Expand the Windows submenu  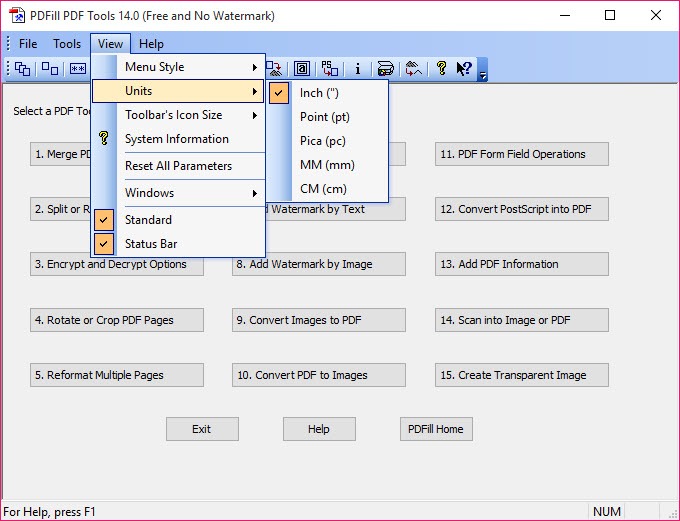[178, 193]
